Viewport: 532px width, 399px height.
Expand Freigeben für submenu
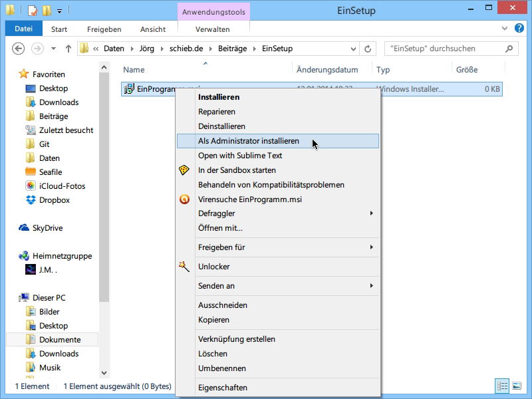click(372, 247)
